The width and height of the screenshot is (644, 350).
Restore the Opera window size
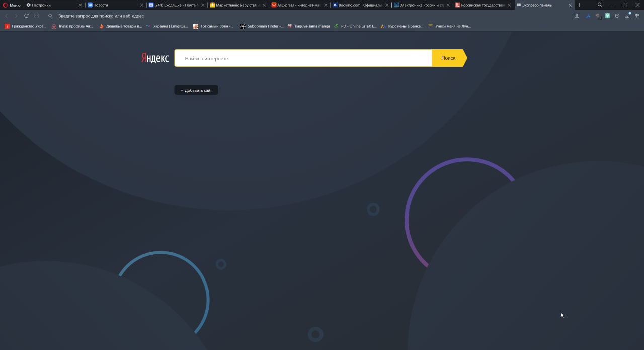625,5
